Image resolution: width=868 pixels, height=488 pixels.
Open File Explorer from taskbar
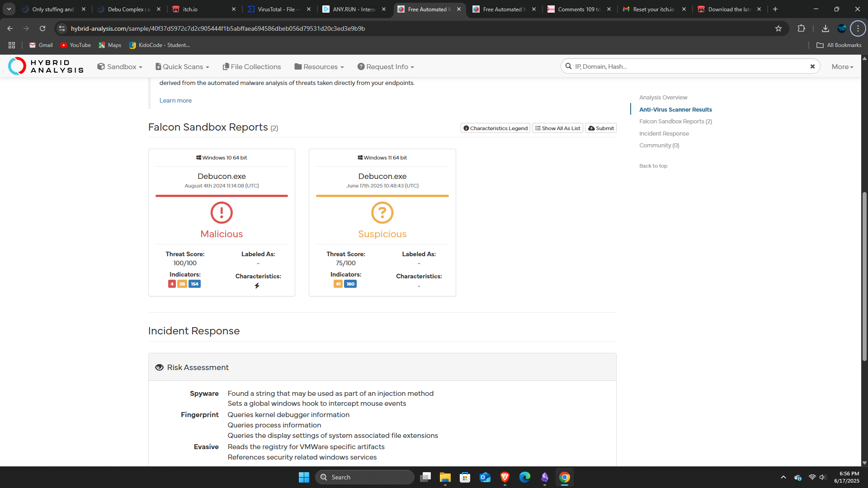(445, 477)
